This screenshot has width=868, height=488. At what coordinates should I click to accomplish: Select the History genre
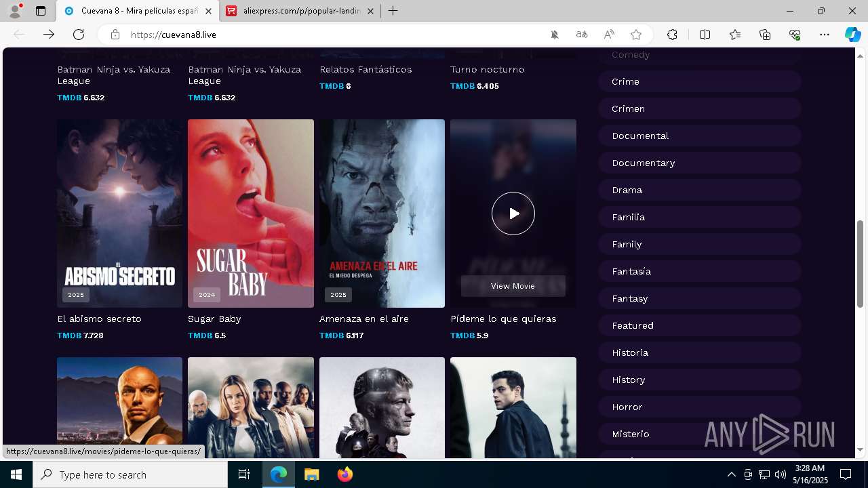[x=699, y=380]
